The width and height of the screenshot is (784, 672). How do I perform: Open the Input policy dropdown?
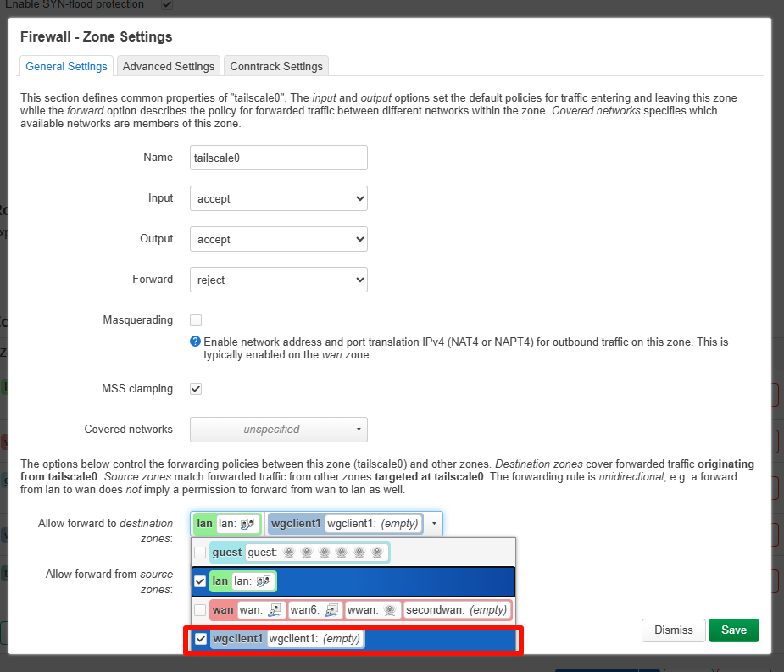tap(278, 199)
